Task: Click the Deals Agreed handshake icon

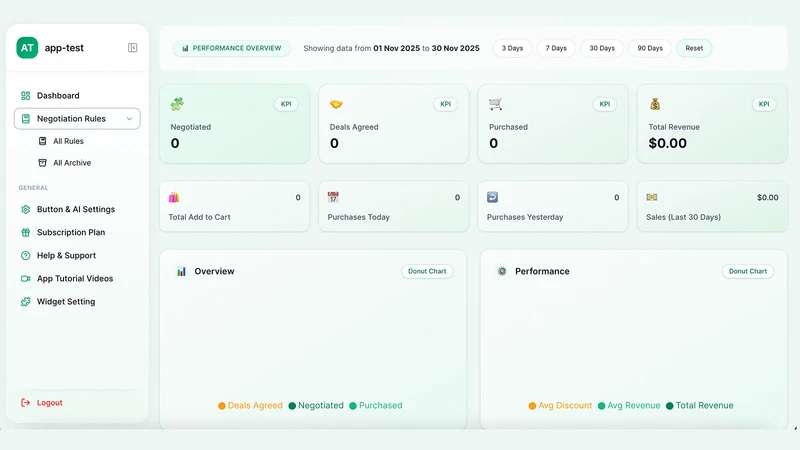Action: (336, 104)
